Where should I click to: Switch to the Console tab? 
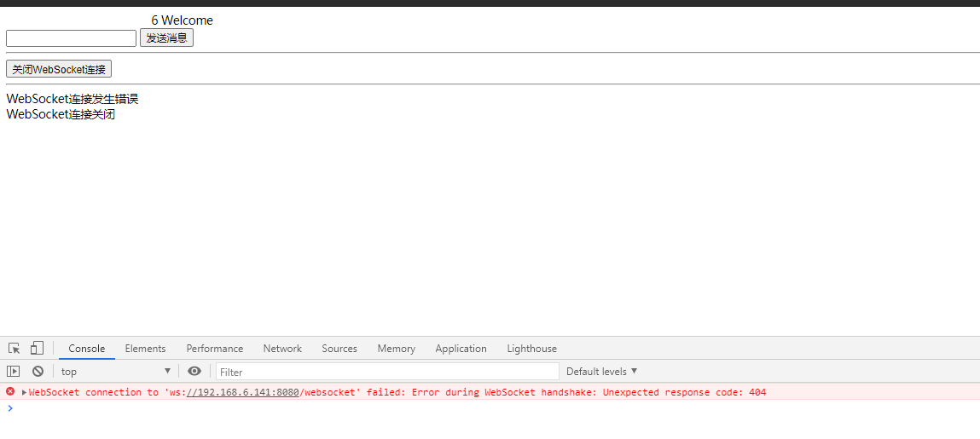(x=87, y=349)
